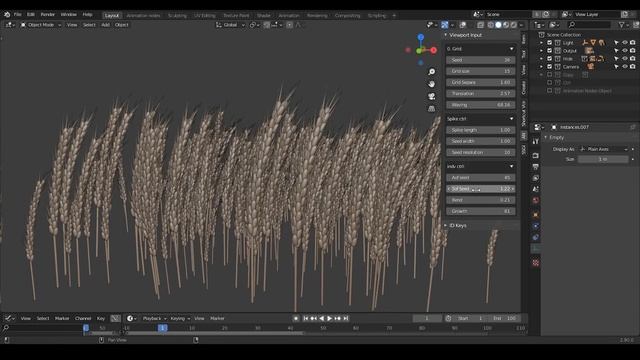640x360 pixels.
Task: Open the Scene properties tab icon
Action: coord(536,189)
